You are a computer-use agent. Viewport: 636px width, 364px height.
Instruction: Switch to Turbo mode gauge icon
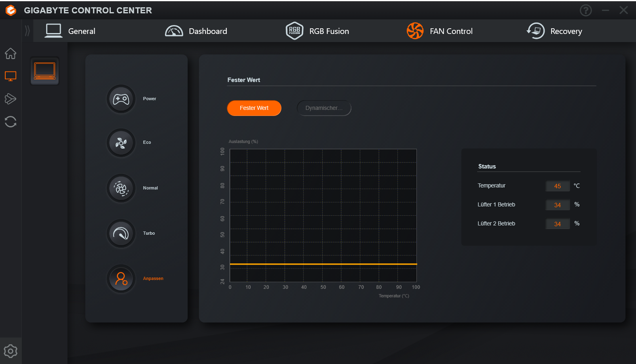tap(121, 234)
